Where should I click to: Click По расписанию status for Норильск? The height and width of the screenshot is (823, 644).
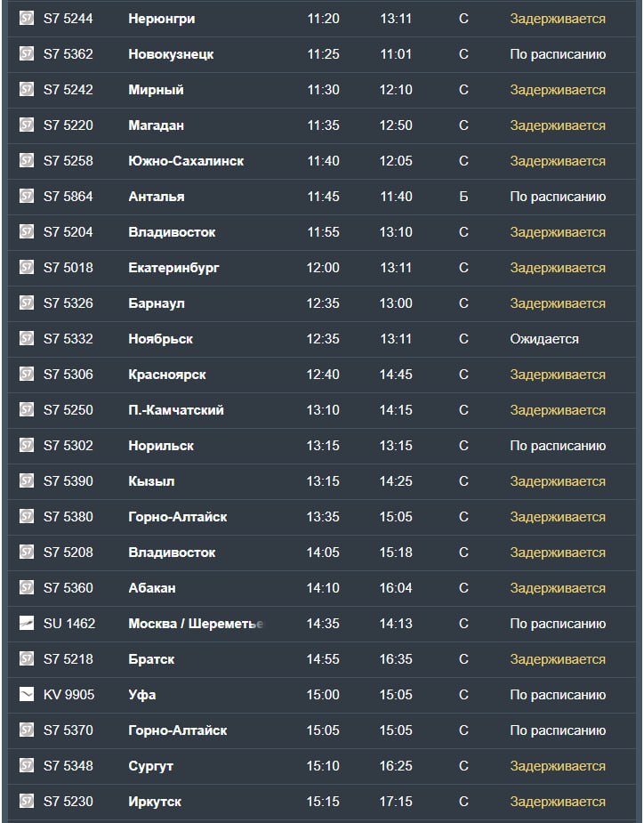click(558, 446)
